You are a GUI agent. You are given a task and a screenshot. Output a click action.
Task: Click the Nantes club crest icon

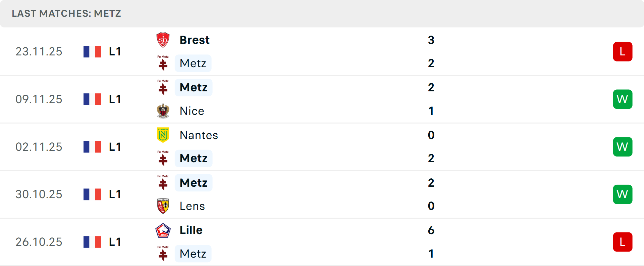click(x=163, y=135)
